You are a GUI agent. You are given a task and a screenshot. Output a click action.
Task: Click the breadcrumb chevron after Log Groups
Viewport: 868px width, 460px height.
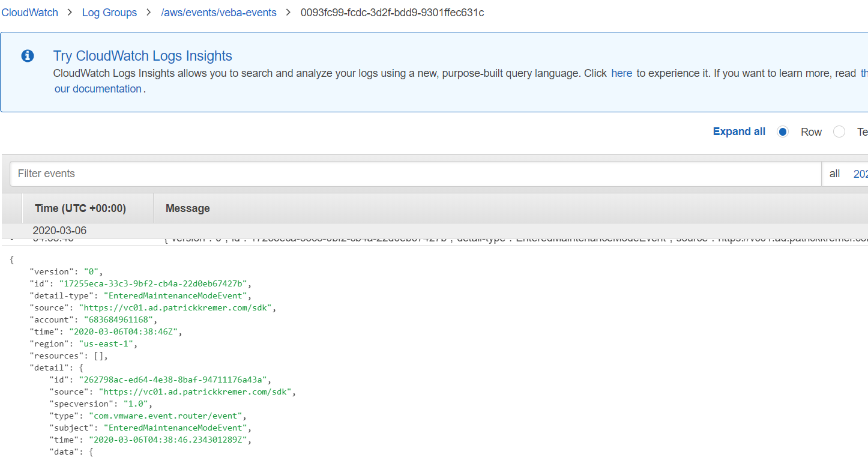(x=149, y=13)
